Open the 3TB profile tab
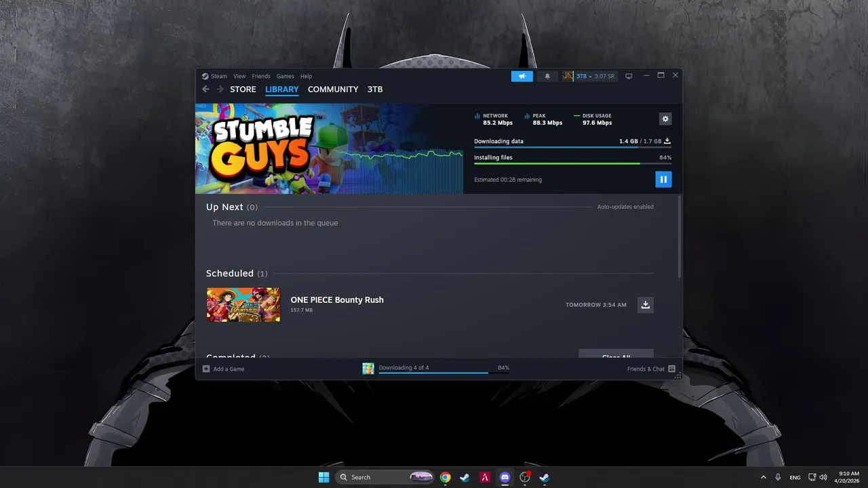Screen dimensions: 868x488 point(375,89)
